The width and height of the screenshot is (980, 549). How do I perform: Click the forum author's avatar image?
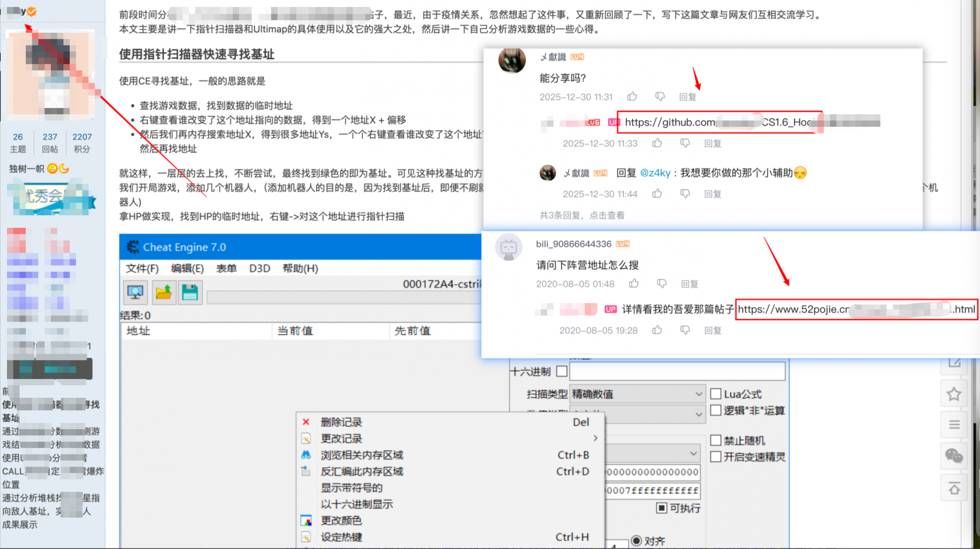click(51, 74)
